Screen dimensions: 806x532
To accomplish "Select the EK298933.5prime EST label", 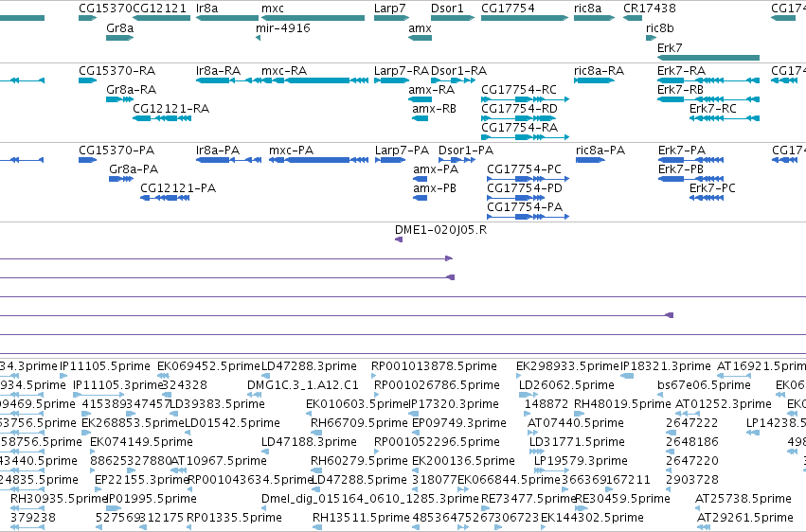I will [567, 366].
